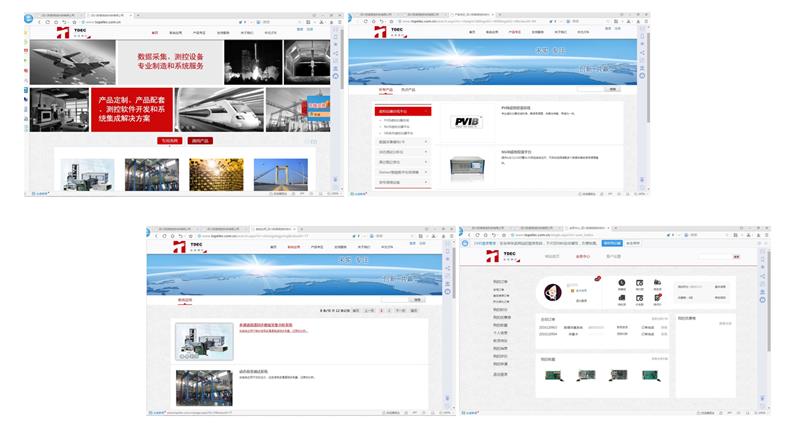This screenshot has width=800, height=432.
Task: Click the search field in the PVIB window
Action: (590, 89)
